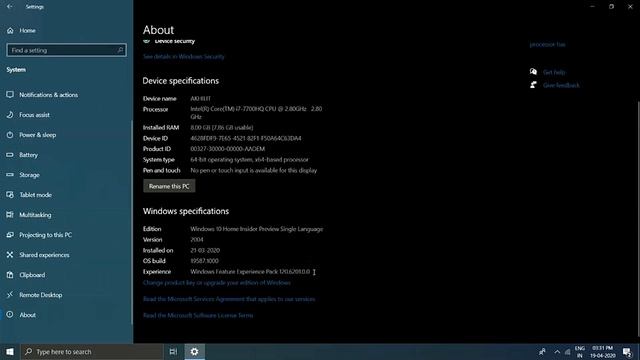
Task: Show hidden system tray icons
Action: (x=557, y=351)
